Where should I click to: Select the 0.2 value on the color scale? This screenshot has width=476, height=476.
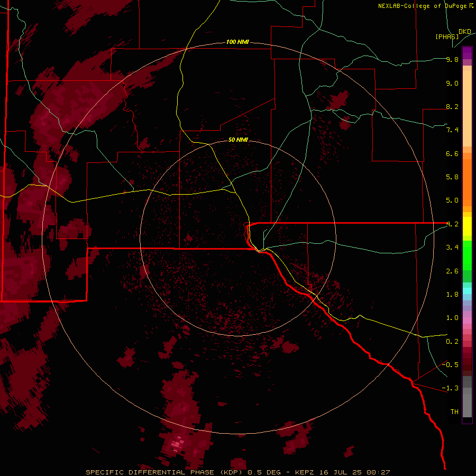click(x=452, y=342)
